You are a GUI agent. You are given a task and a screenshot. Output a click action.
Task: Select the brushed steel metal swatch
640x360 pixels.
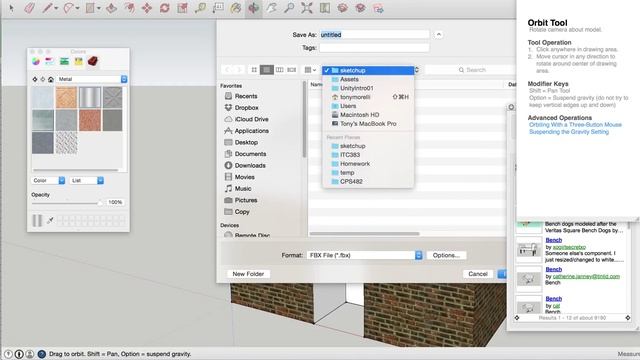coord(89,97)
